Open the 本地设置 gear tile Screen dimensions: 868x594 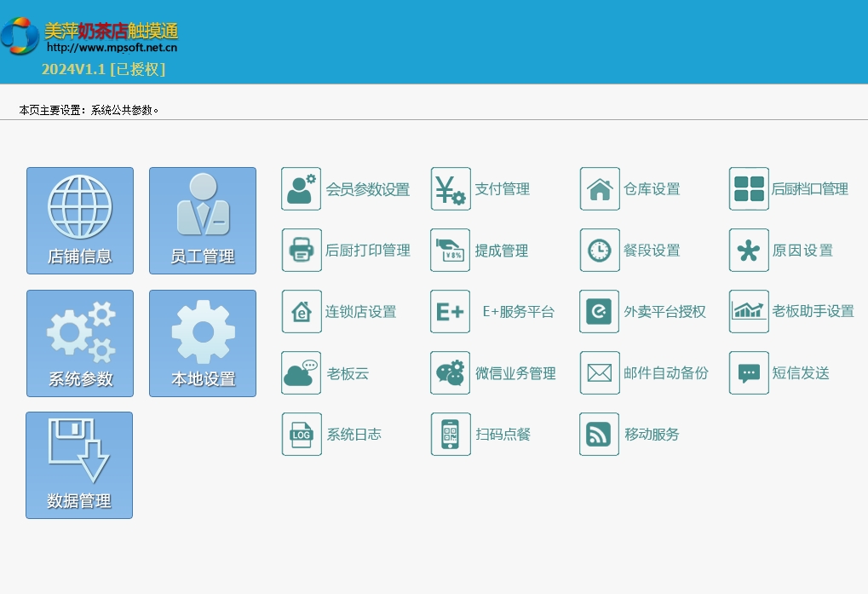coord(203,343)
